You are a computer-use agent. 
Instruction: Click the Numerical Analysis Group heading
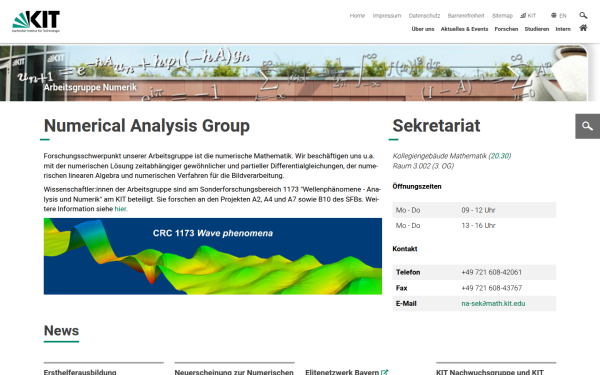(x=147, y=126)
